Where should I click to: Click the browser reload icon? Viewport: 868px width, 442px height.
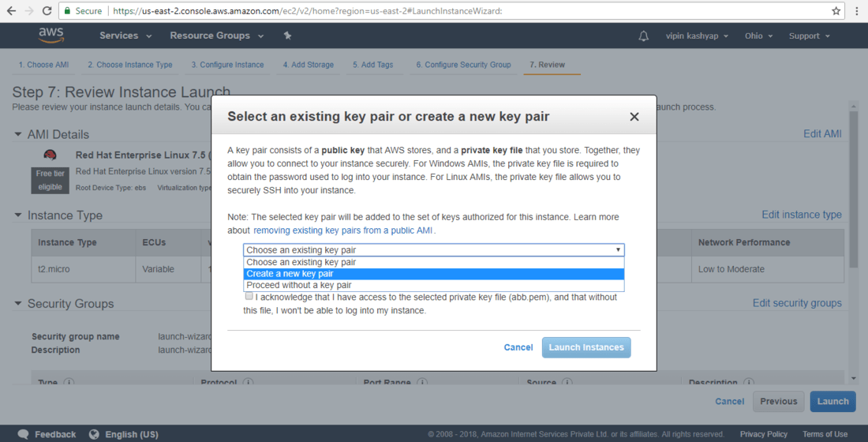[47, 11]
